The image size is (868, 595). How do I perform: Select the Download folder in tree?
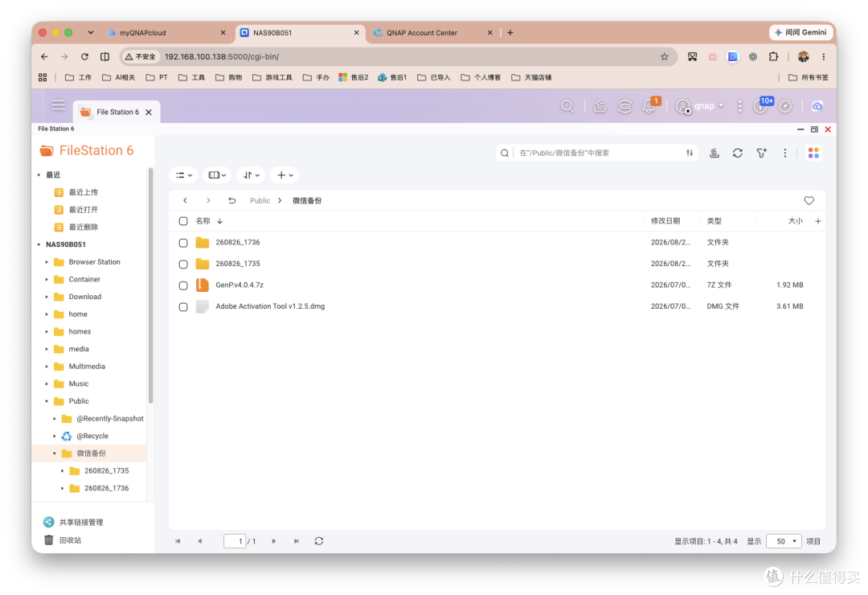pos(84,297)
